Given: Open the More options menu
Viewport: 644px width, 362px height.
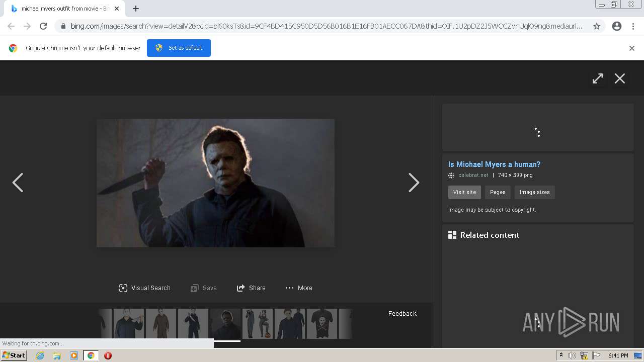Looking at the screenshot, I should coord(299,288).
